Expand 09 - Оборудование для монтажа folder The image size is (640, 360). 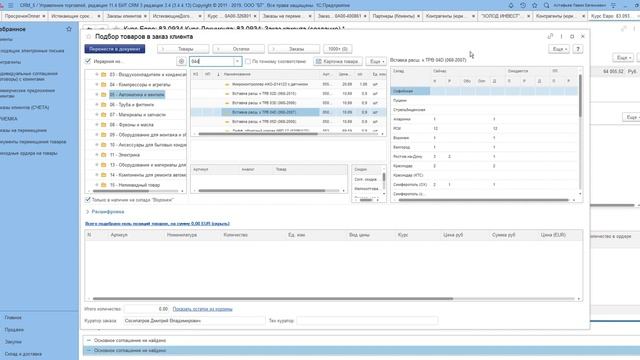[x=97, y=135]
